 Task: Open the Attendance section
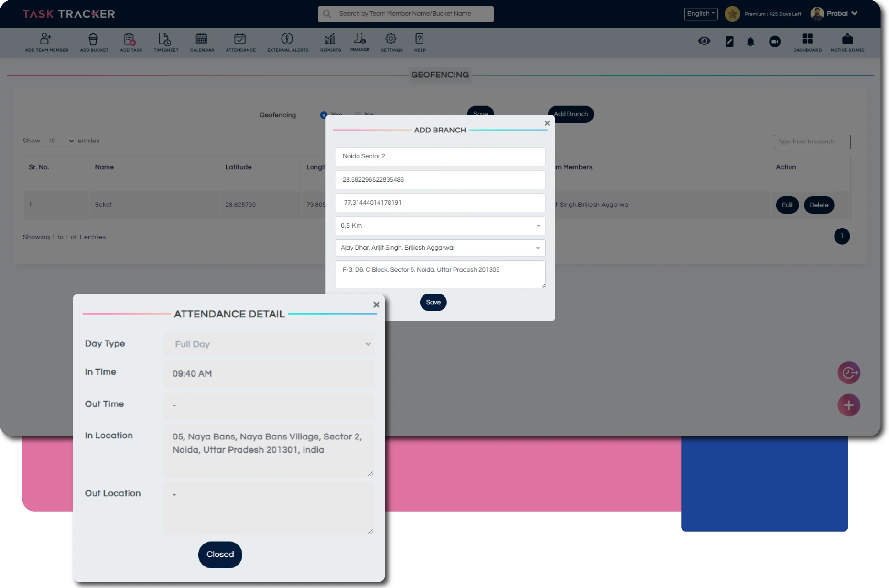pos(240,42)
